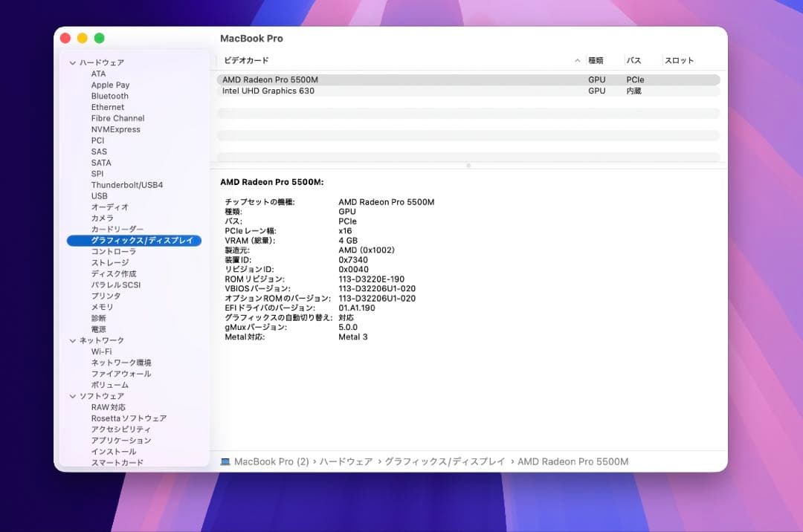Open ネットワーク環境 in the sidebar
This screenshot has height=532, width=803.
[121, 363]
